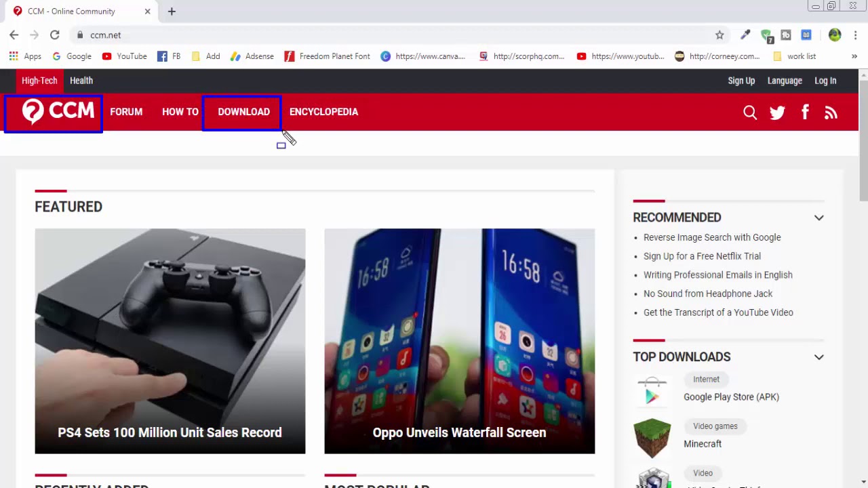Open the Minecraft block icon
This screenshot has width=868, height=488.
point(652,438)
